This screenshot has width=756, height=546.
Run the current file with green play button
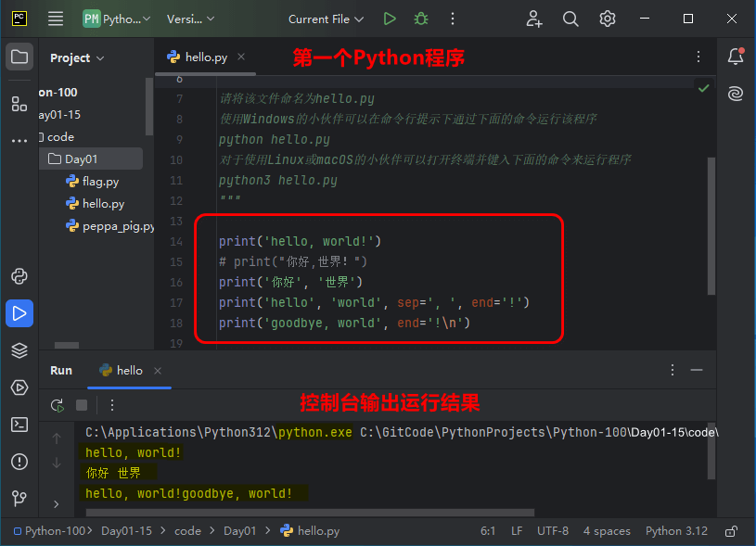[390, 19]
